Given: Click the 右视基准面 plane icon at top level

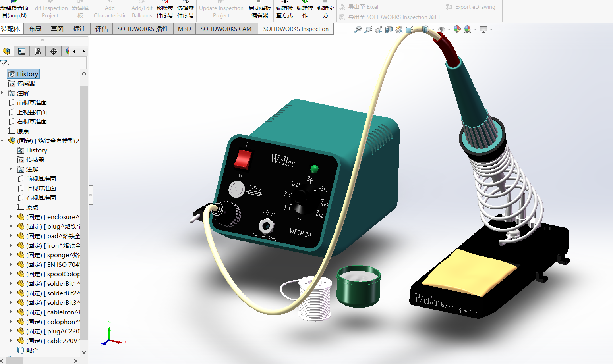Looking at the screenshot, I should coord(12,121).
